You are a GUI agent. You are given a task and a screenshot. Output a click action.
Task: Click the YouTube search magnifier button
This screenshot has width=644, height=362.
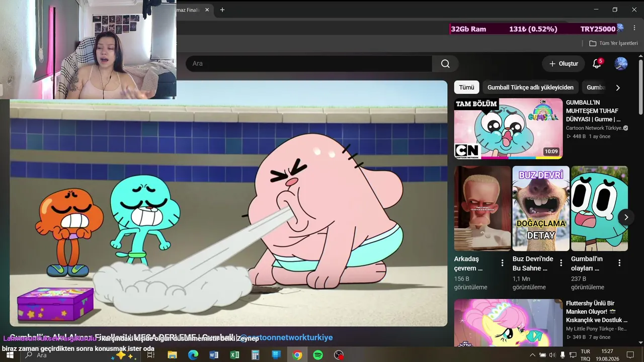point(445,64)
